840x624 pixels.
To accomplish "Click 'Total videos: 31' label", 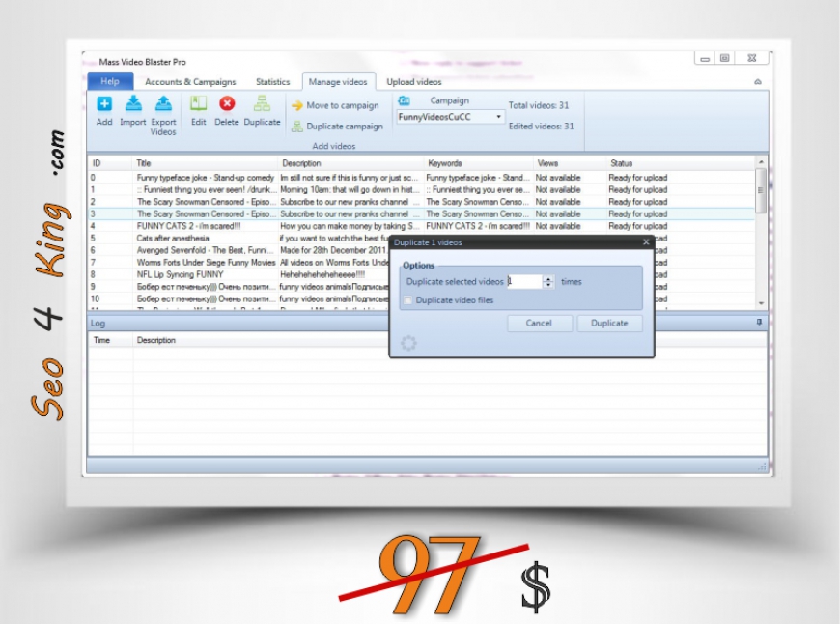I will pyautogui.click(x=539, y=105).
